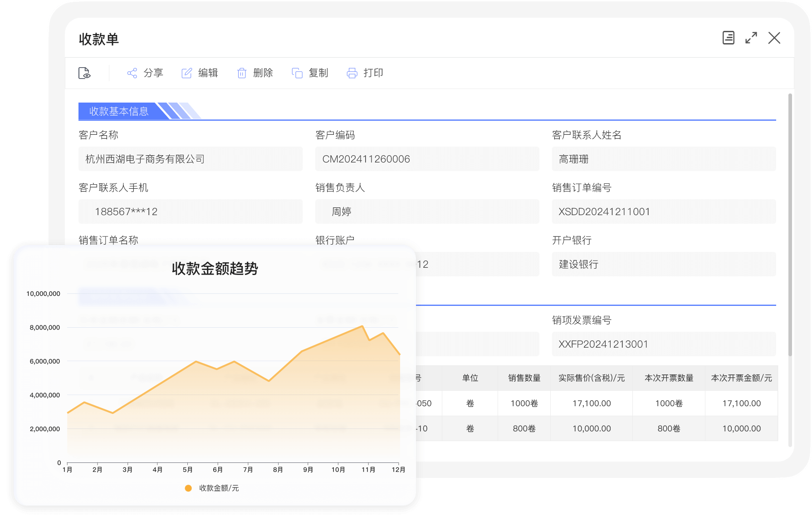
Task: Click the printer icon
Action: pos(352,73)
